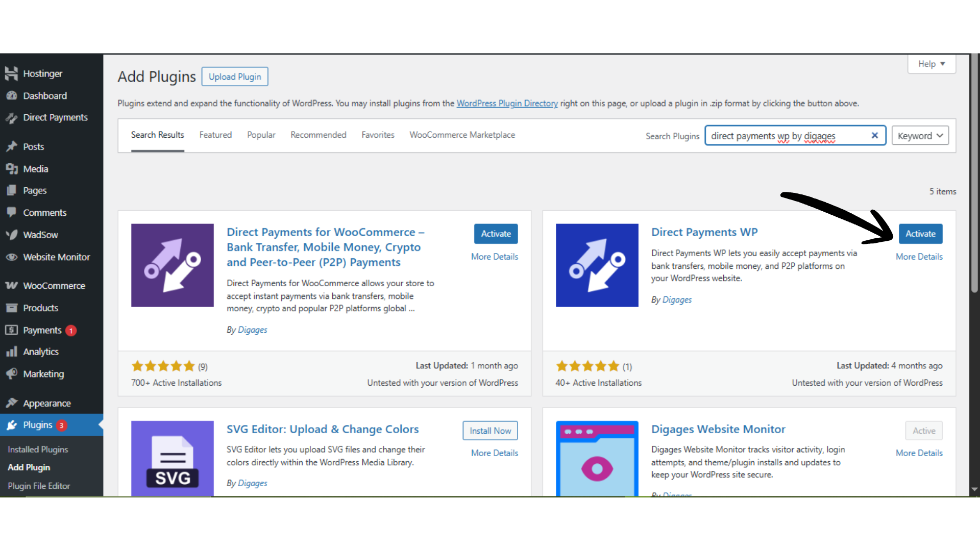Activate the Direct Payments WP plugin
The image size is (980, 551).
click(x=920, y=234)
